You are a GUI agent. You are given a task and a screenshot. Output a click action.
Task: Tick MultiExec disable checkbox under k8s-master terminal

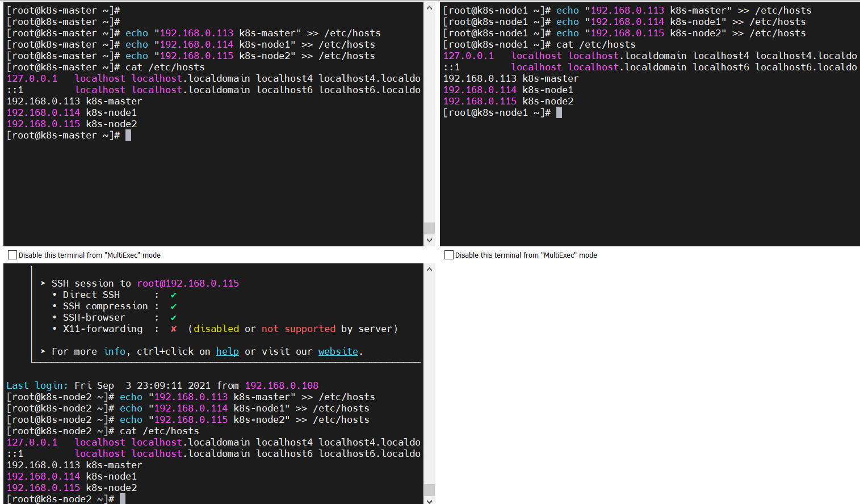tap(12, 255)
